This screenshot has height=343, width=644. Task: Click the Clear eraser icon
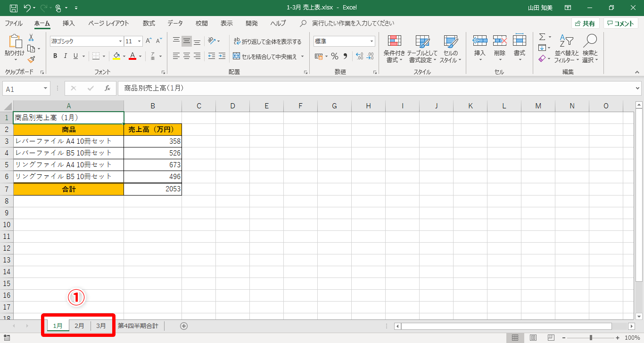542,58
